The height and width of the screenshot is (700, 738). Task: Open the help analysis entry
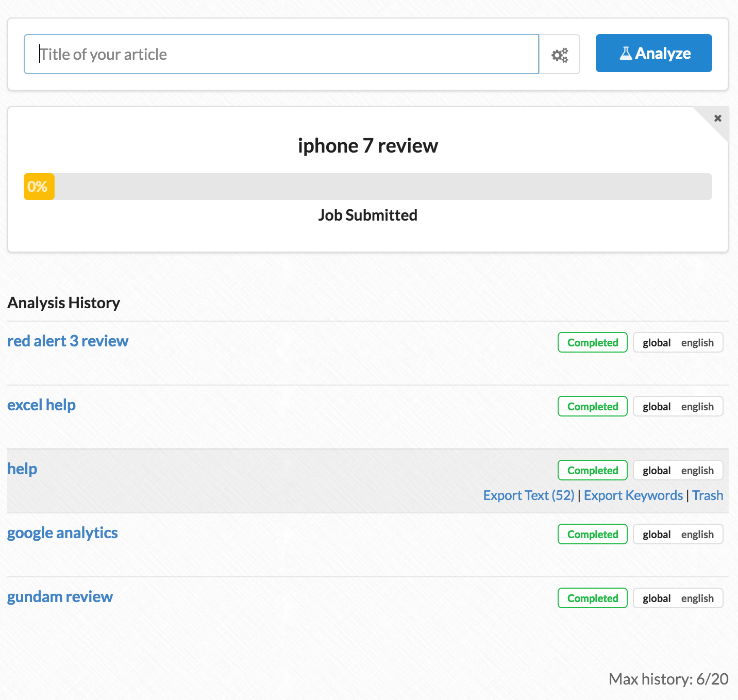pyautogui.click(x=22, y=469)
